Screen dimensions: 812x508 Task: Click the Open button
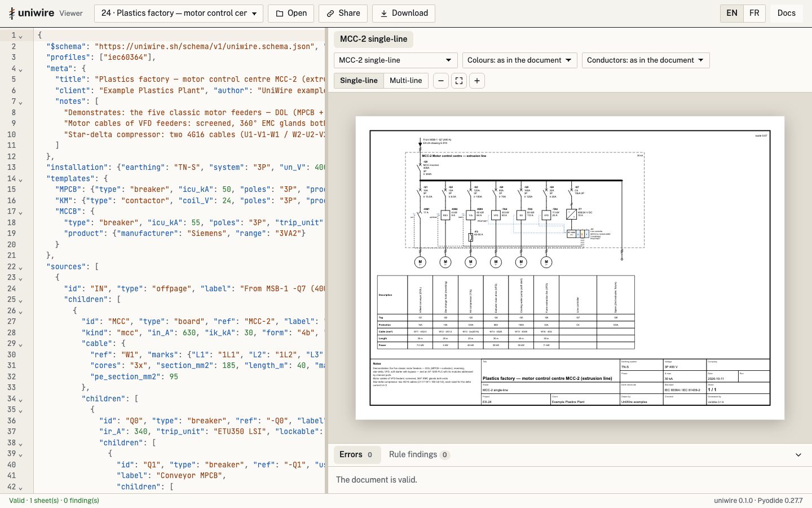click(292, 13)
